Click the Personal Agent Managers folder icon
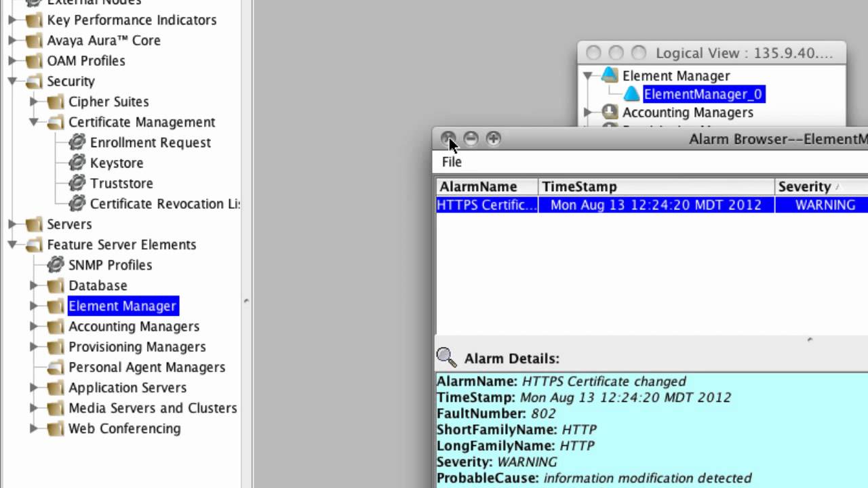The width and height of the screenshot is (868, 488). (x=56, y=367)
